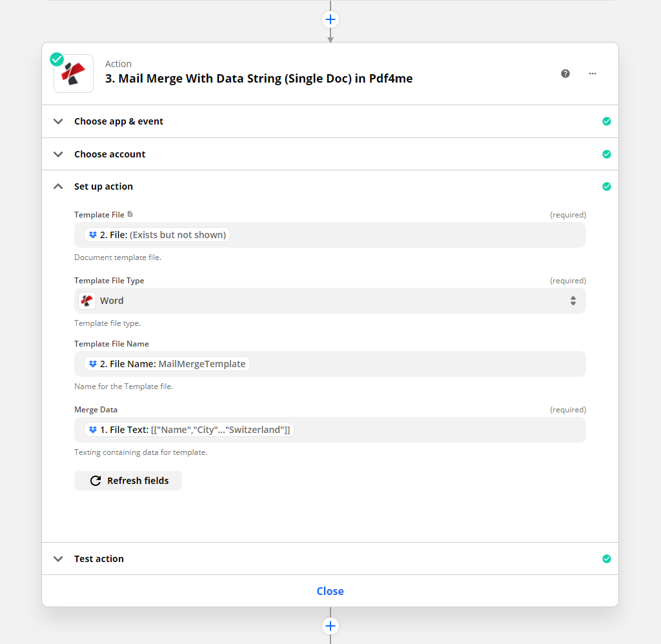Click Dropbox icon in the File Text pill
Viewport: 661px width, 644px height.
(93, 430)
